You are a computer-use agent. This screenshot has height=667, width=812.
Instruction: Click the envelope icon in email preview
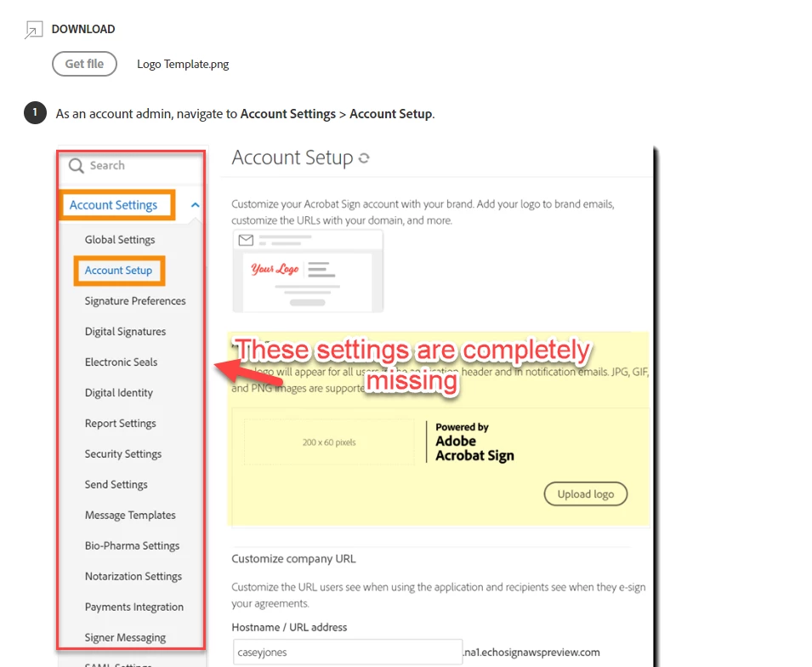[x=246, y=240]
